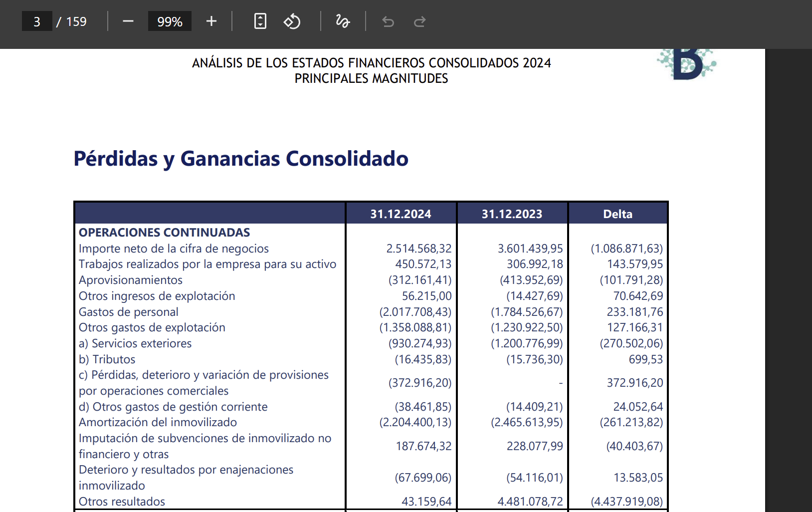Viewport: 812px width, 512px height.
Task: Click the value 2.514.568,32
Action: [419, 249]
